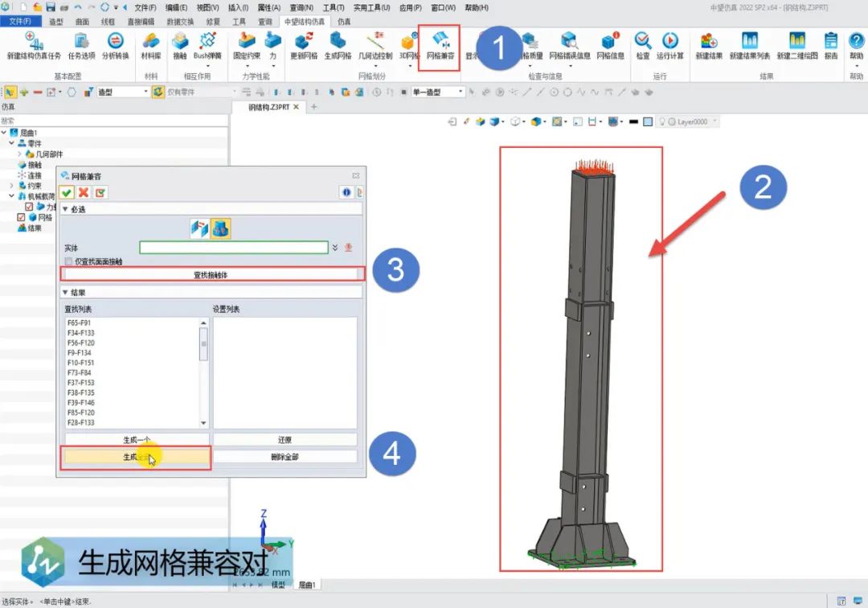Click the 生成网格 generate mesh icon
Viewport: 868px width, 608px height.
coord(338,46)
